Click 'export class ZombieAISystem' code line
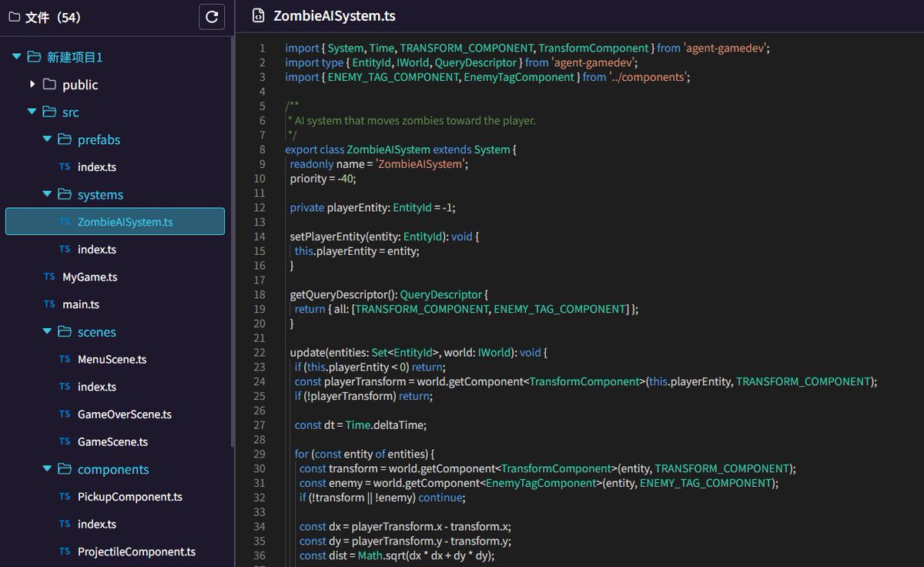Screen dimensions: 924x567 (x=401, y=149)
